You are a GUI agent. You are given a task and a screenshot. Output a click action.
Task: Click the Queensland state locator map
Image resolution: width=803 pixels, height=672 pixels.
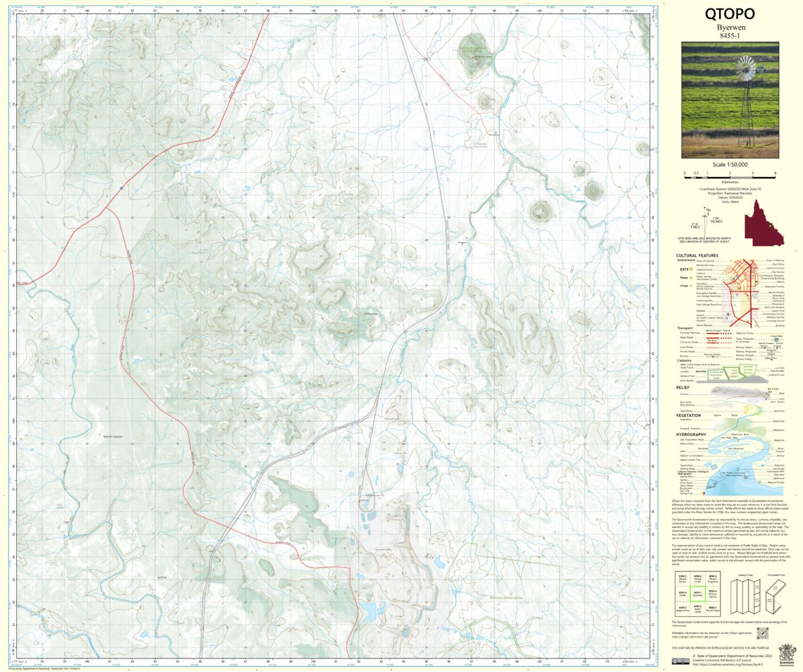(764, 222)
